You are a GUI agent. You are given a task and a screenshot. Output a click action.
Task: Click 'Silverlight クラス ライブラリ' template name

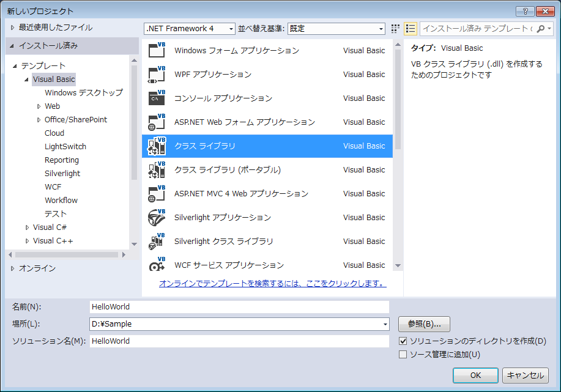[224, 241]
